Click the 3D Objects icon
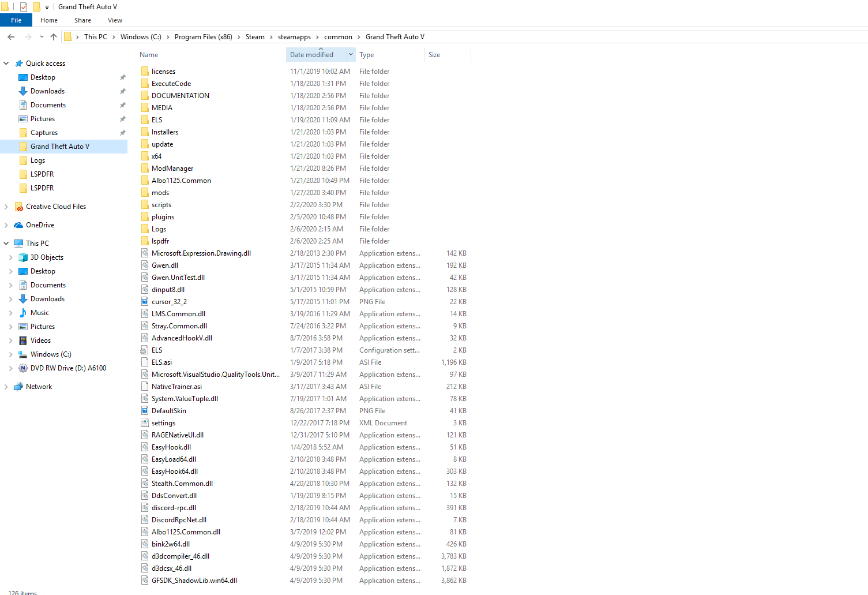 (x=23, y=257)
